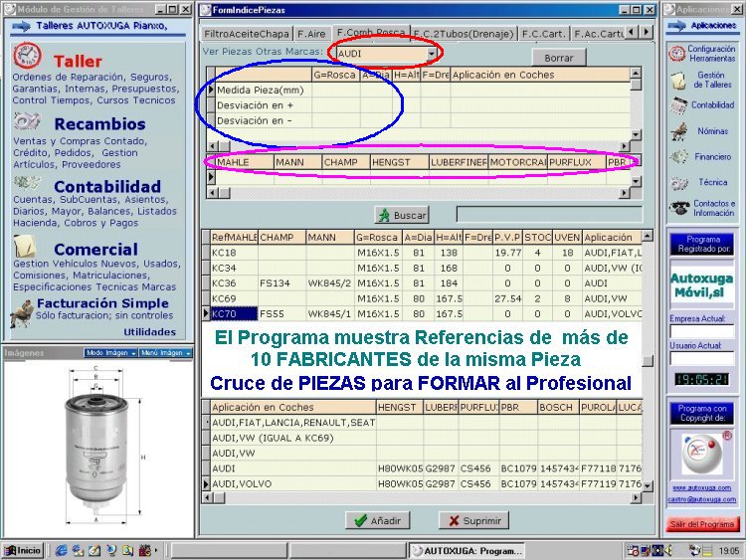
Task: Click the search text field beside Buscar
Action: 549,214
